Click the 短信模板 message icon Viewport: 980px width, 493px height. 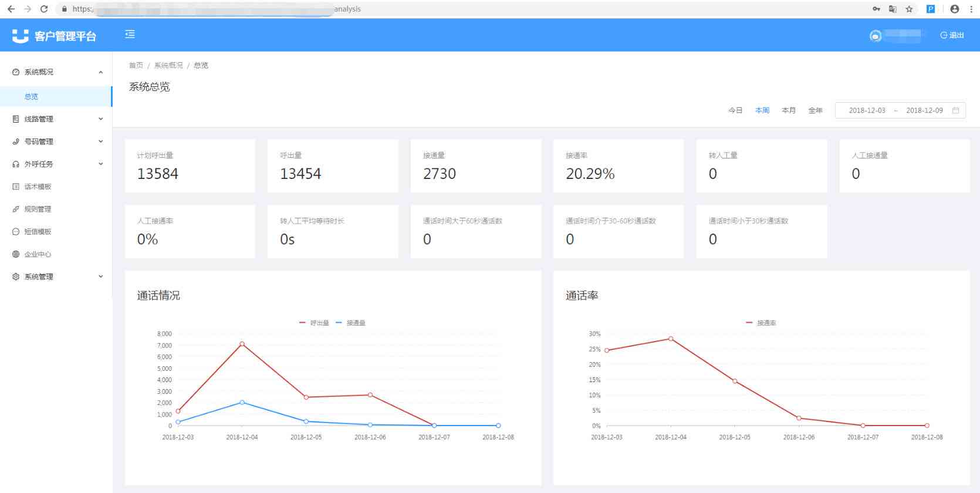click(x=16, y=232)
